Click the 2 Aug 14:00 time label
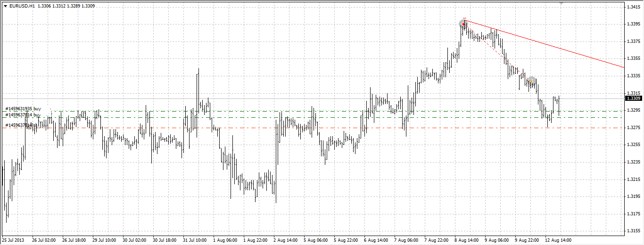The width and height of the screenshot is (644, 245). (x=285, y=240)
